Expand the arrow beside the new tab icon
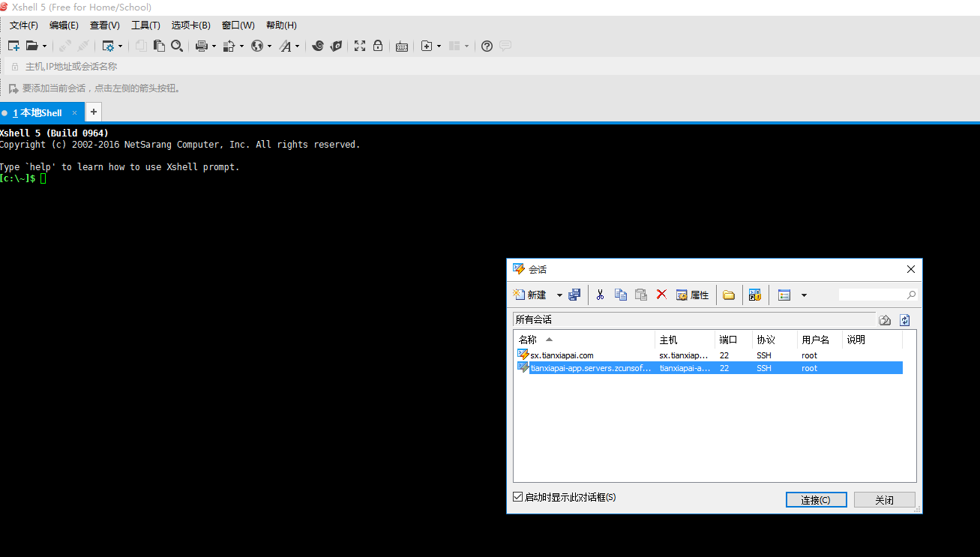 coord(439,46)
